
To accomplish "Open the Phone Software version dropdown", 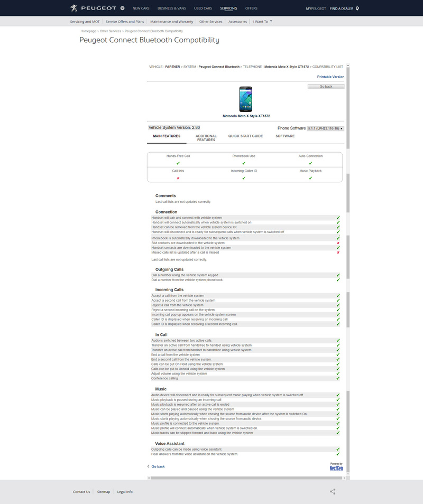I will pyautogui.click(x=325, y=128).
